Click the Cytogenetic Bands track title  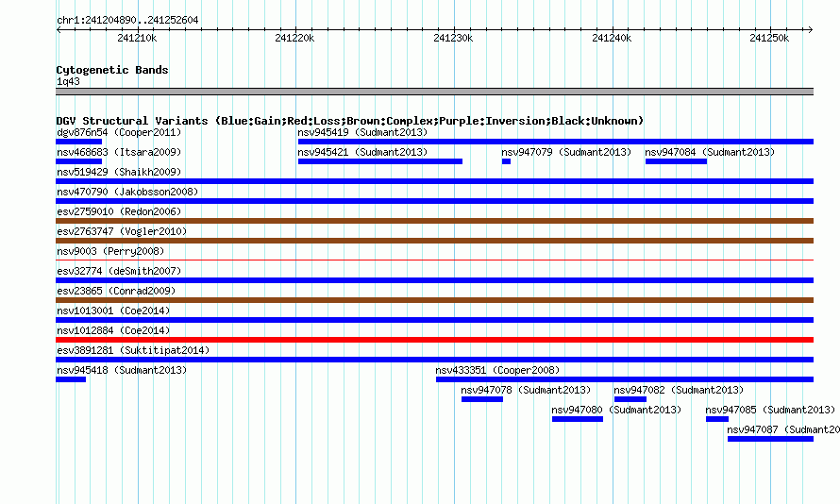[x=112, y=70]
